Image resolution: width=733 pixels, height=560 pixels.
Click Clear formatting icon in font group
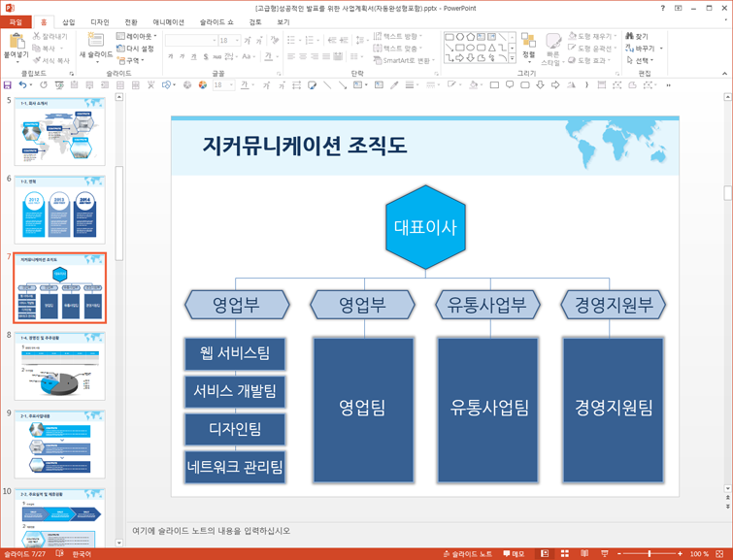pyautogui.click(x=275, y=41)
